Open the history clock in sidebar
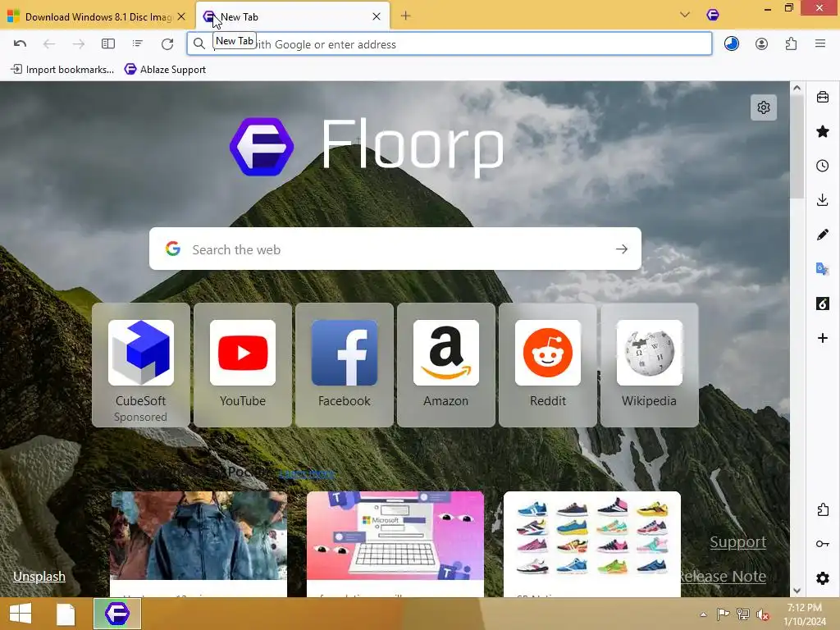 pyautogui.click(x=823, y=166)
